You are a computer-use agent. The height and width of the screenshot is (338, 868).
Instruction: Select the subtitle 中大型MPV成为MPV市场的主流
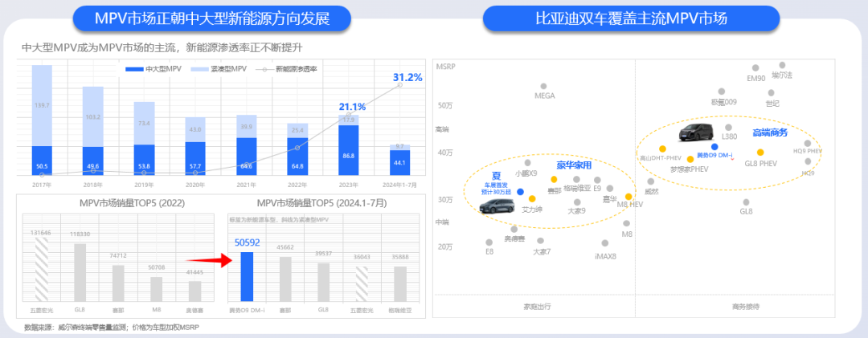pos(97,48)
